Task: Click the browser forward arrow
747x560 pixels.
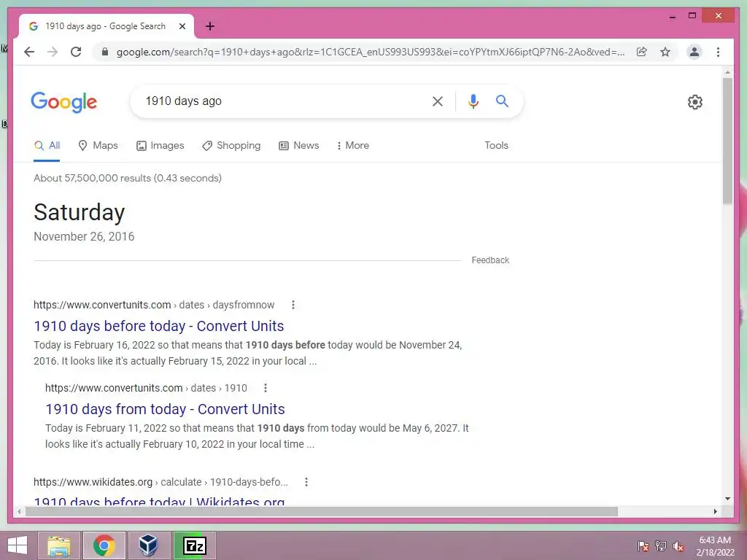Action: (53, 52)
